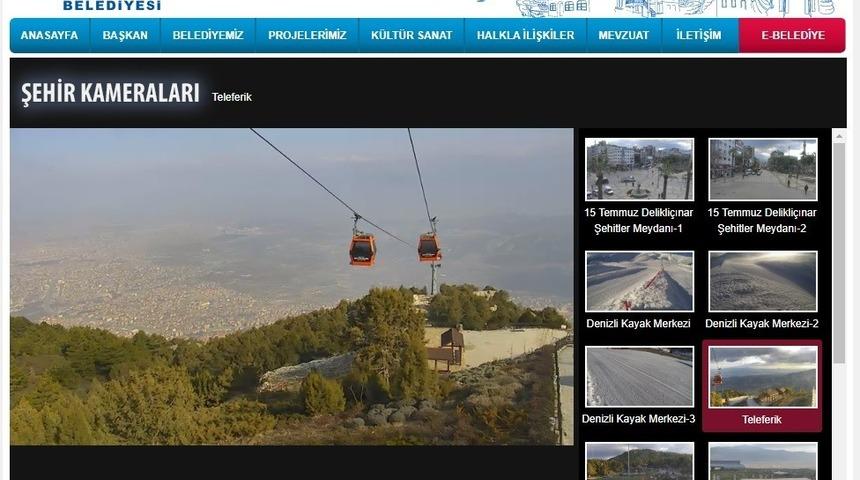Viewport: 860px width, 480px height.
Task: Open the BAŞKAN menu item
Action: 125,35
